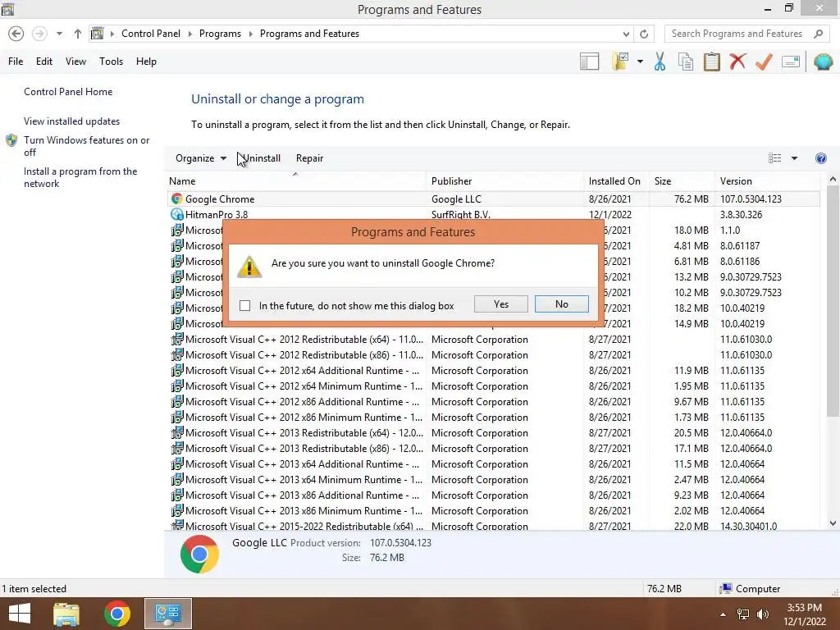Sort by the Publisher column header
The image size is (840, 630).
coord(504,181)
